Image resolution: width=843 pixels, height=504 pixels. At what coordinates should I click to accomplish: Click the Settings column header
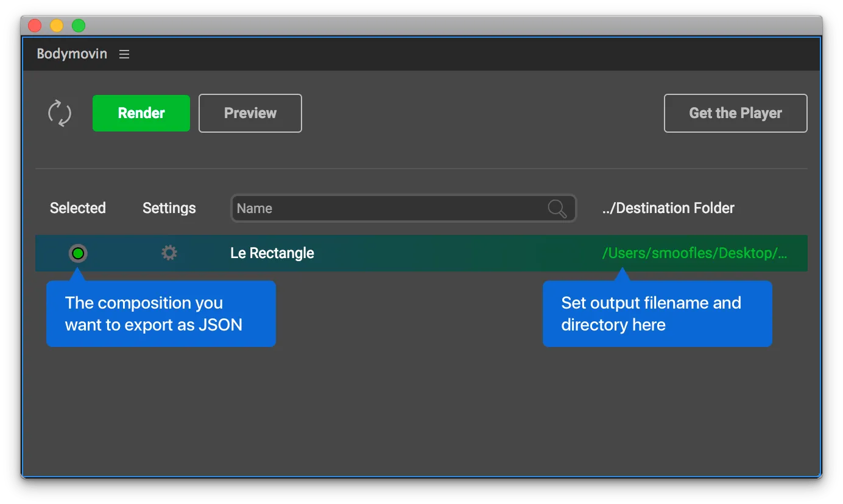pos(169,208)
